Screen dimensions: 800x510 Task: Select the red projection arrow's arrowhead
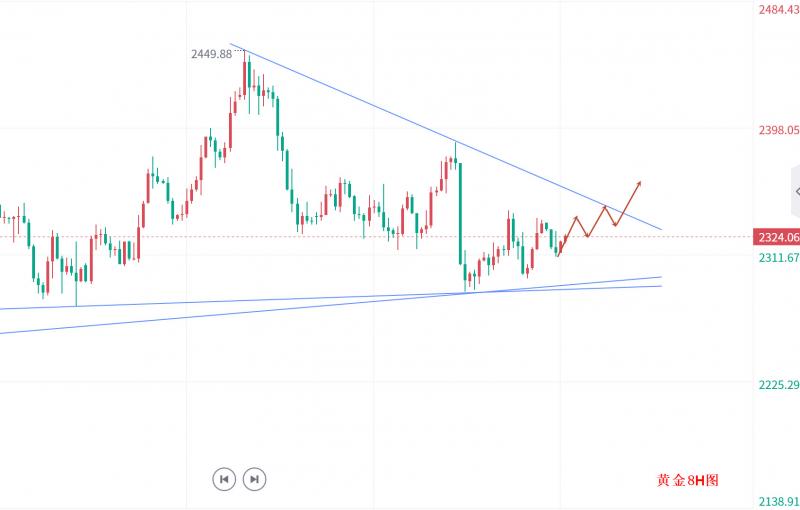click(x=638, y=183)
